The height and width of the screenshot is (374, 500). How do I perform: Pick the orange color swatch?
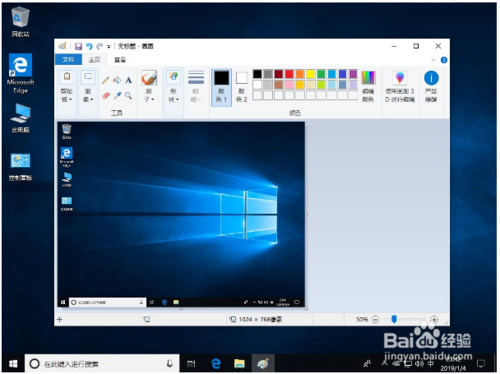(x=300, y=74)
